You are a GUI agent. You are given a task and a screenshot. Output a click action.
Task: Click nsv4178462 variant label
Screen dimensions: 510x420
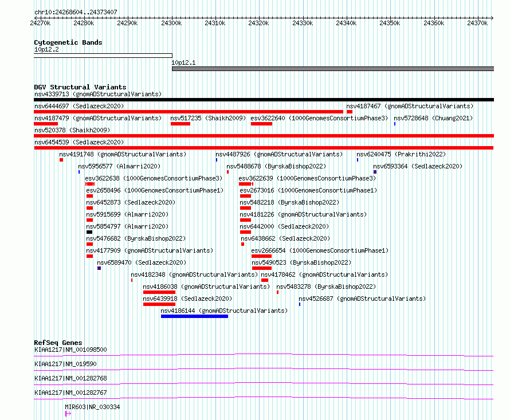[324, 274]
